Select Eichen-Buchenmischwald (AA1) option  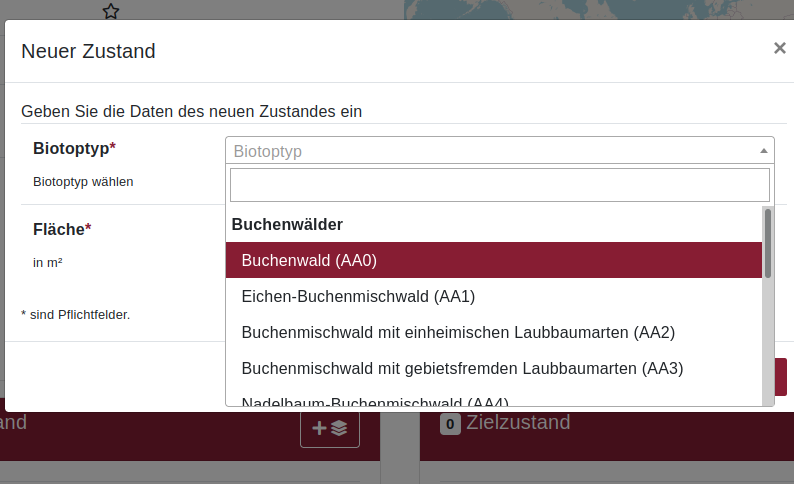494,296
